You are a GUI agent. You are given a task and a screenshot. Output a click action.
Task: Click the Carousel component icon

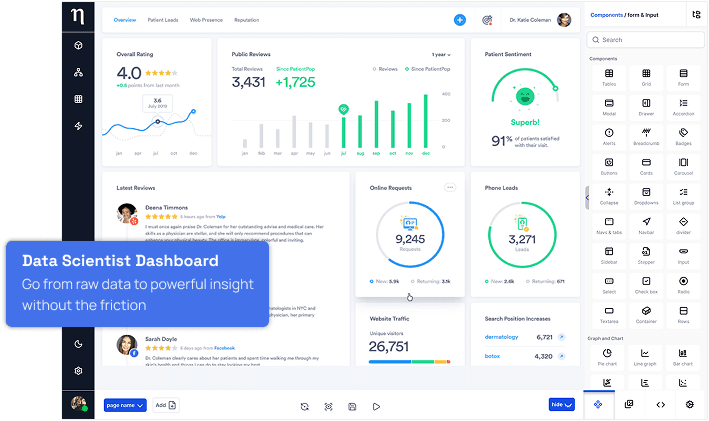684,164
